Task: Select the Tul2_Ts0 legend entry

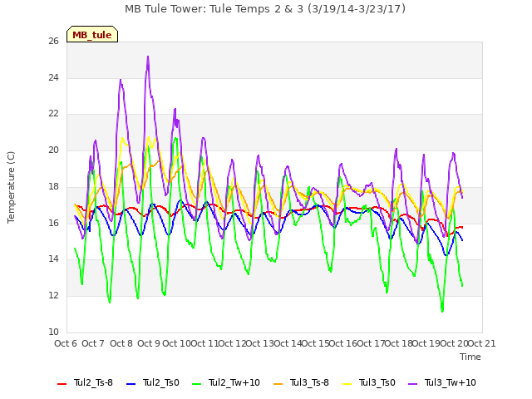Action: (x=153, y=382)
